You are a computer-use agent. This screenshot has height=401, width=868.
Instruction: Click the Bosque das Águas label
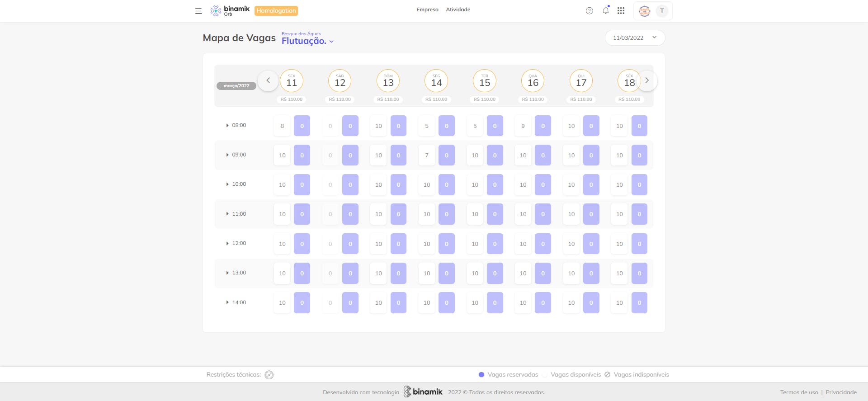301,33
